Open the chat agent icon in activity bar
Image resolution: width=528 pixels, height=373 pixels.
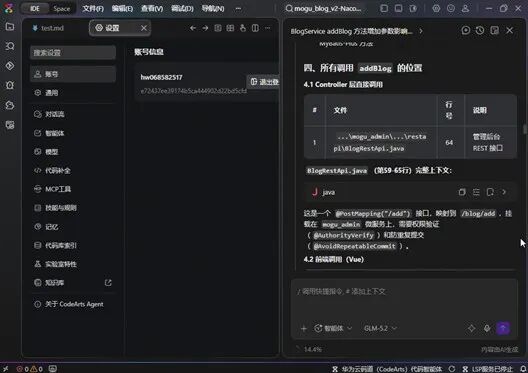[x=10, y=105]
